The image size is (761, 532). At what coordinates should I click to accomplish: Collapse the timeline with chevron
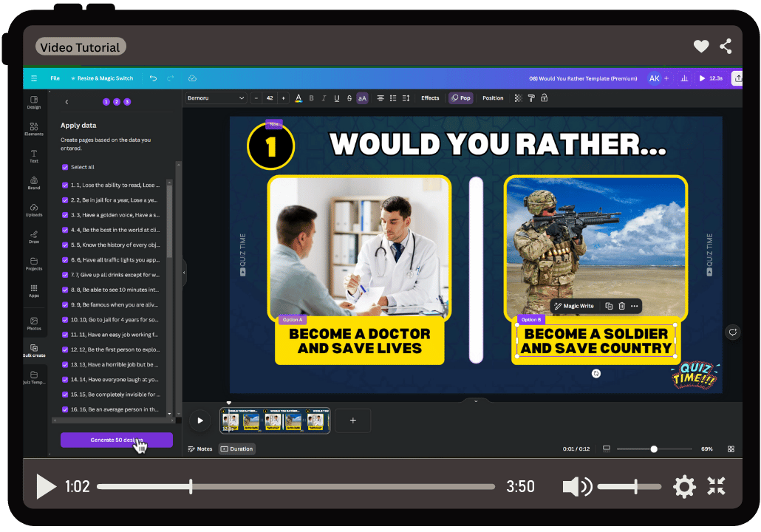pyautogui.click(x=476, y=401)
